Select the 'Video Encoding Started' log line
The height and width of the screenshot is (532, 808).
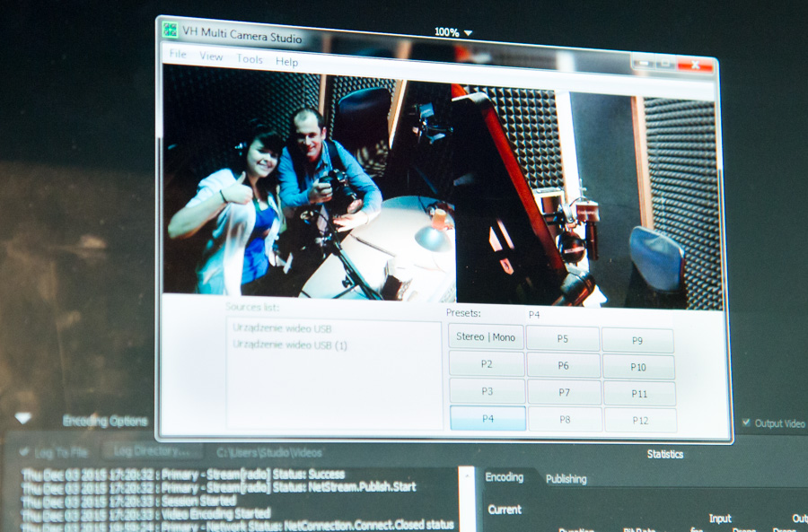(146, 513)
